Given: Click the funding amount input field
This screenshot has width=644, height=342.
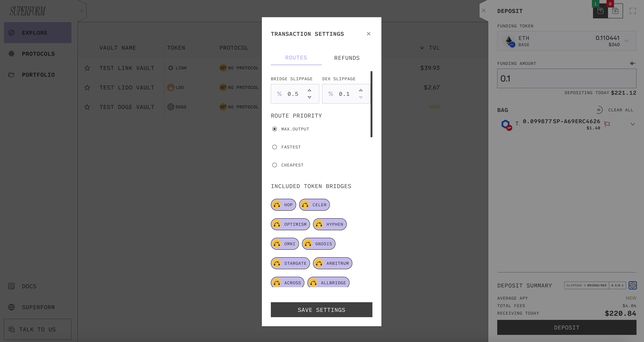Looking at the screenshot, I should pyautogui.click(x=567, y=79).
